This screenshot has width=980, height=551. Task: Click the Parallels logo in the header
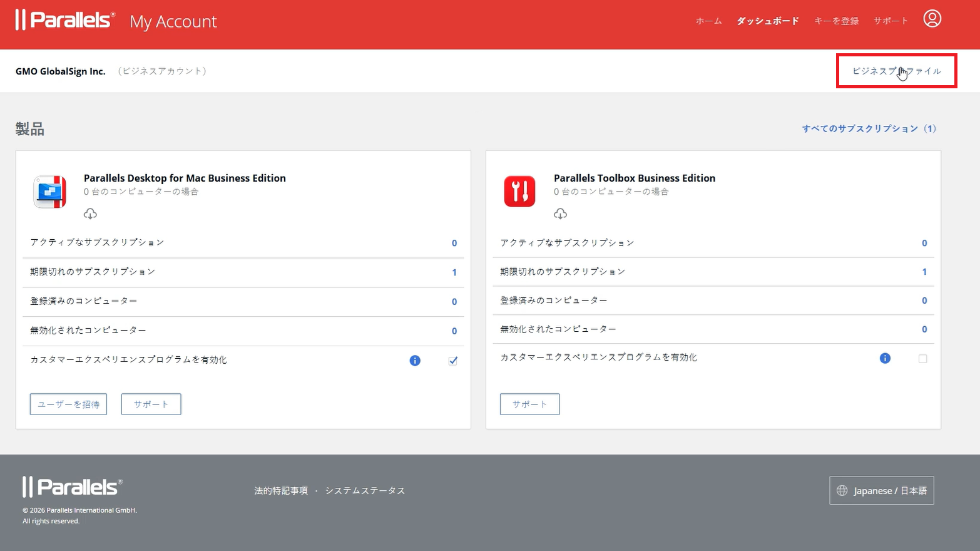(66, 20)
